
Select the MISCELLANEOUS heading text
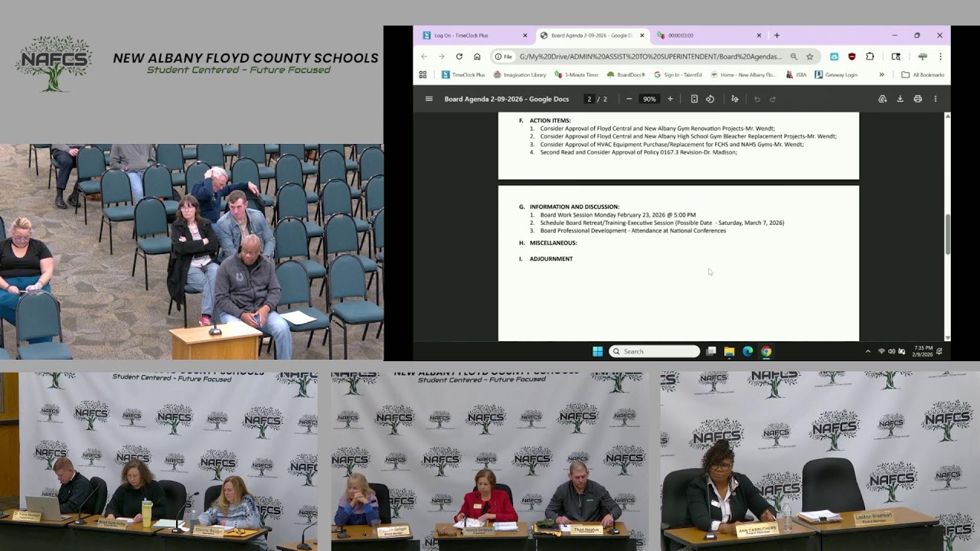(x=553, y=243)
